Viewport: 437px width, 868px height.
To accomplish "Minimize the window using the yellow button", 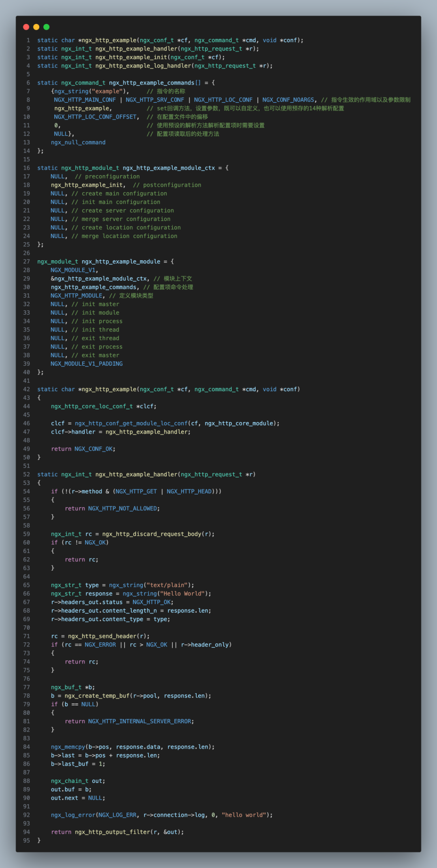I will (36, 27).
